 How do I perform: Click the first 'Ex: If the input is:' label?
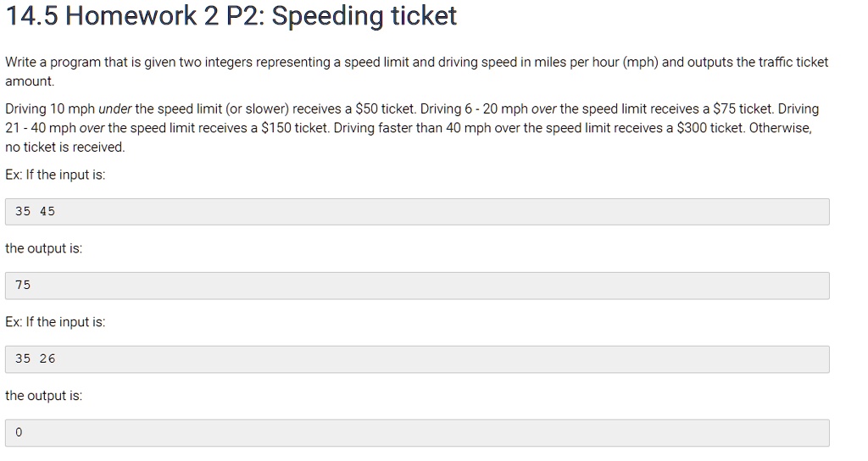click(55, 175)
